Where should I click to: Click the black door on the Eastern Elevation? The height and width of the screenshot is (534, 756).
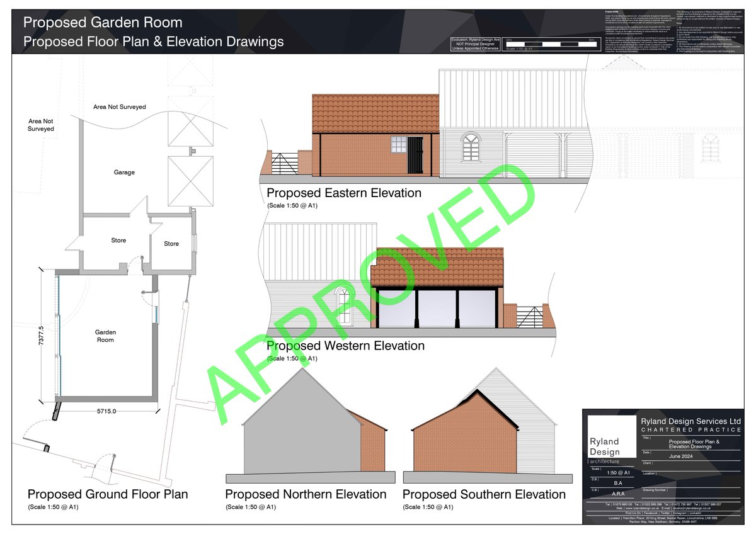[415, 155]
